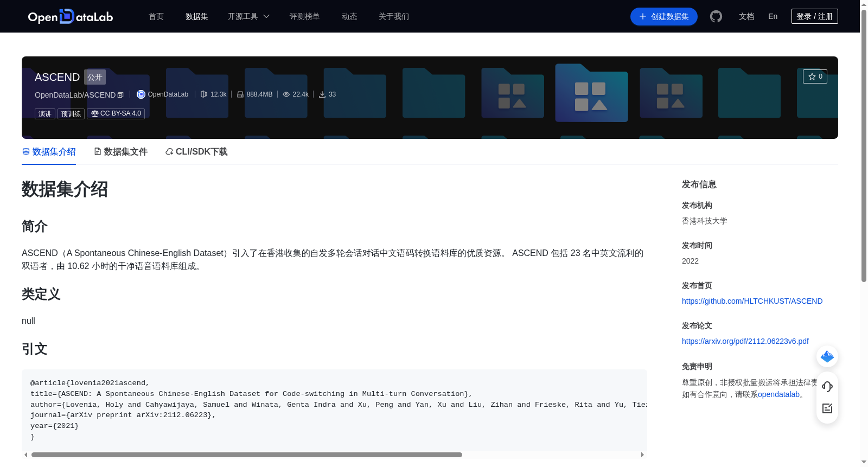Click the citation scrollbar right arrow

642,455
